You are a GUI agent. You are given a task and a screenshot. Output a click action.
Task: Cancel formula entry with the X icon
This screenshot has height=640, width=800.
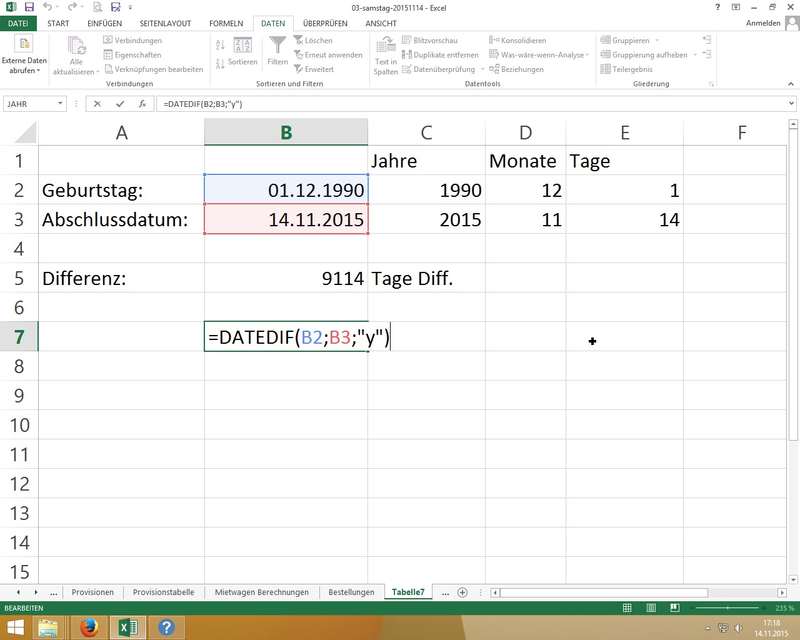click(97, 104)
